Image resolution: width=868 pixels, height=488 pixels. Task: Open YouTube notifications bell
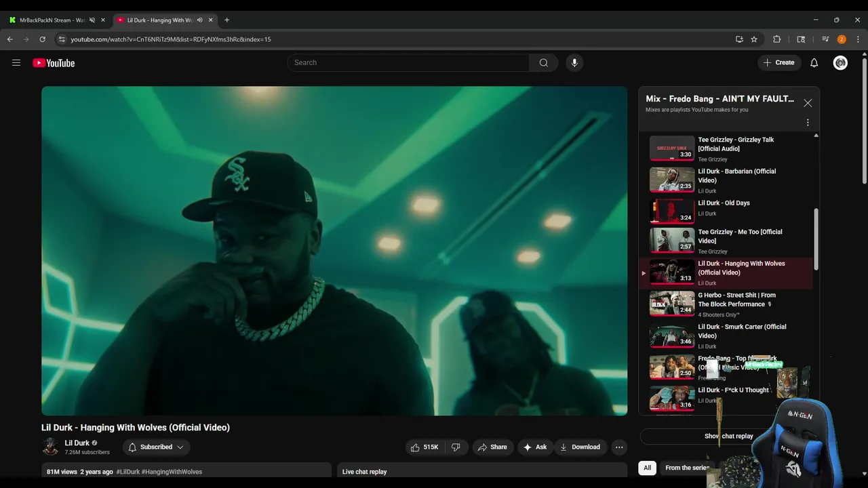point(814,62)
